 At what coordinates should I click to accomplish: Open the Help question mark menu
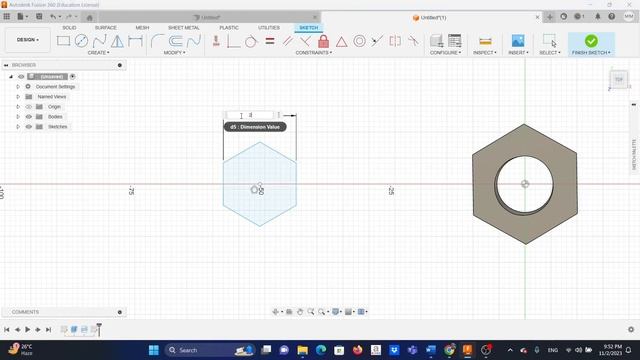pos(611,17)
